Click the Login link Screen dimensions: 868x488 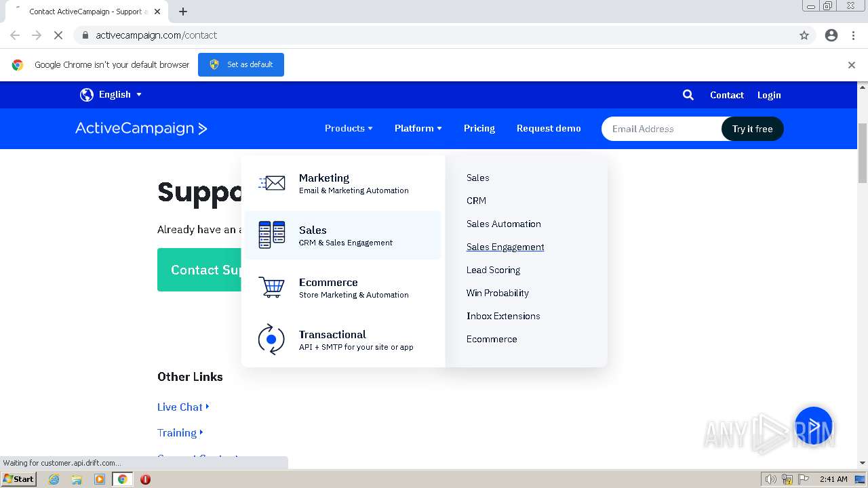(769, 95)
